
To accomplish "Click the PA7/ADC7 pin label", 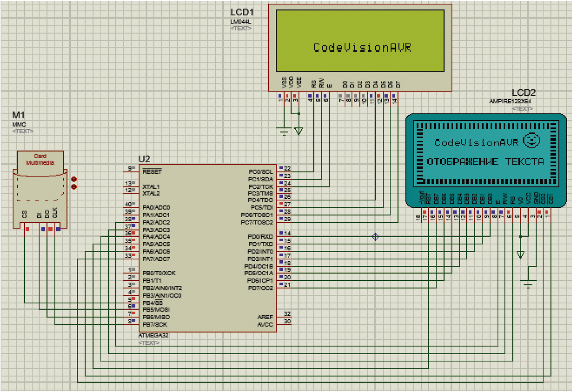I will [x=156, y=259].
